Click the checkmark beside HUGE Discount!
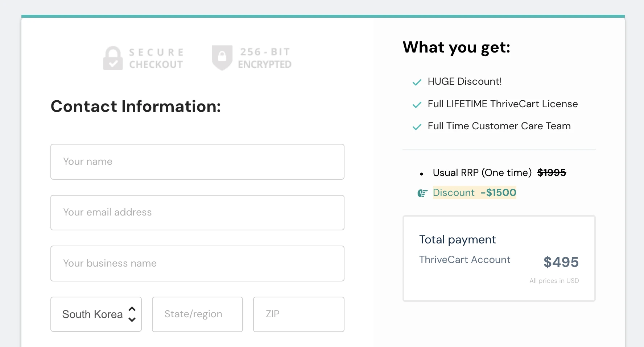644x347 pixels. (417, 82)
